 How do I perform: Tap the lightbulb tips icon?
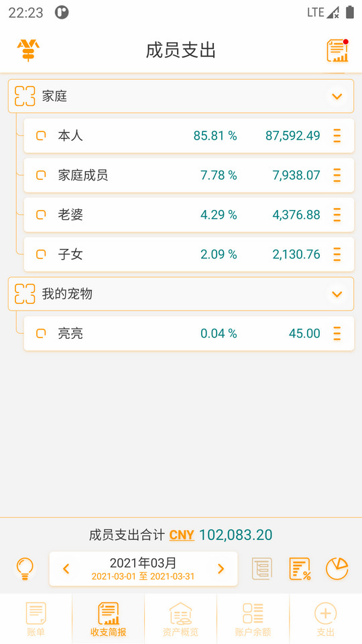coord(25,569)
